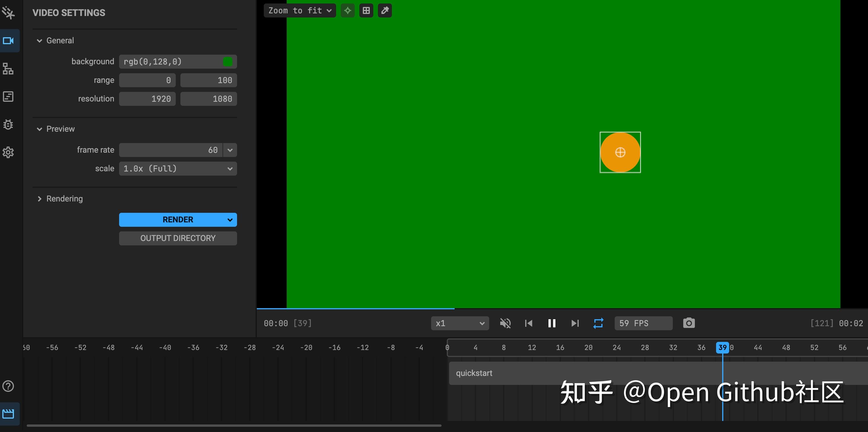Screen dimensions: 868x432
Task: Toggle playback looping
Action: point(598,323)
